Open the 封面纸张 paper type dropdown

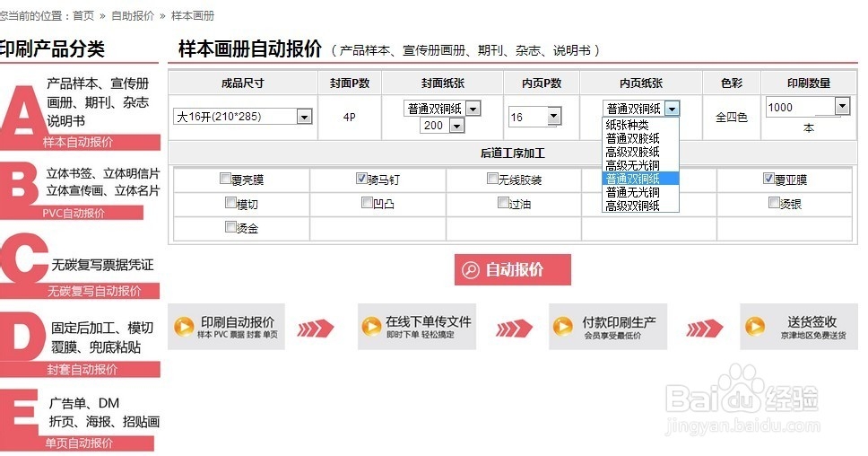(x=442, y=108)
